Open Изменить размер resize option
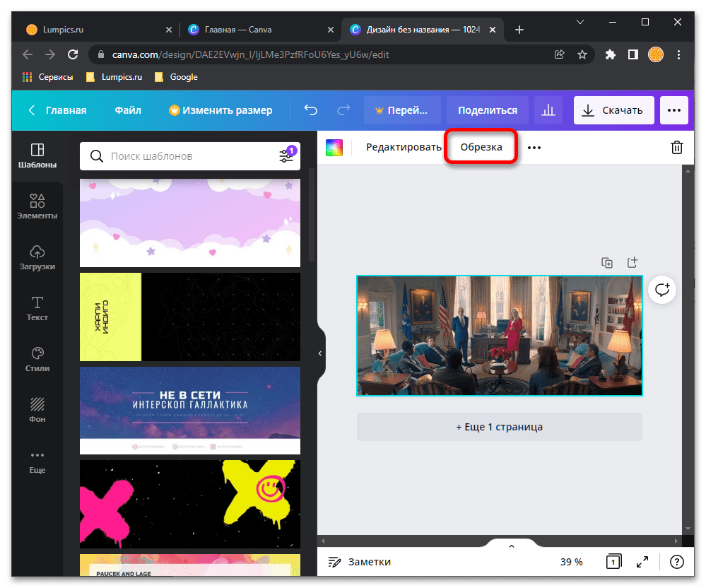706x588 pixels. click(x=220, y=110)
